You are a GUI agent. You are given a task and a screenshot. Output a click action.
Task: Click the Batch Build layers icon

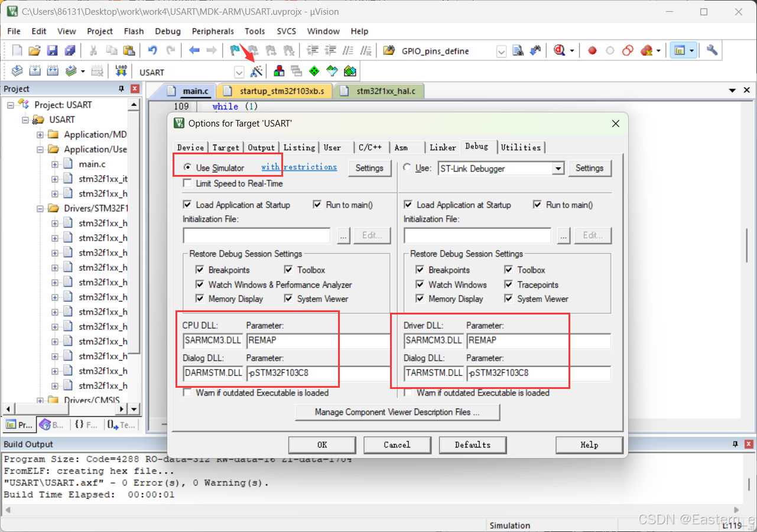click(72, 72)
